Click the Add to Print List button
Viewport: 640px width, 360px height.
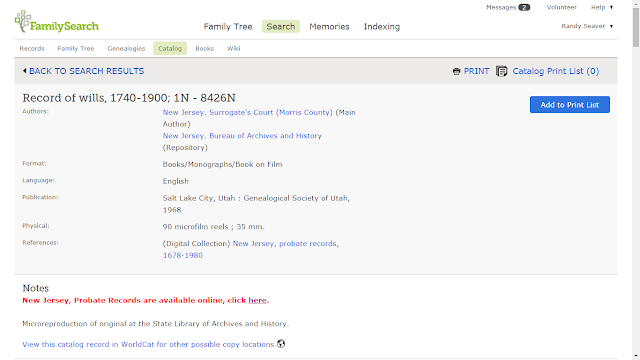(x=569, y=104)
